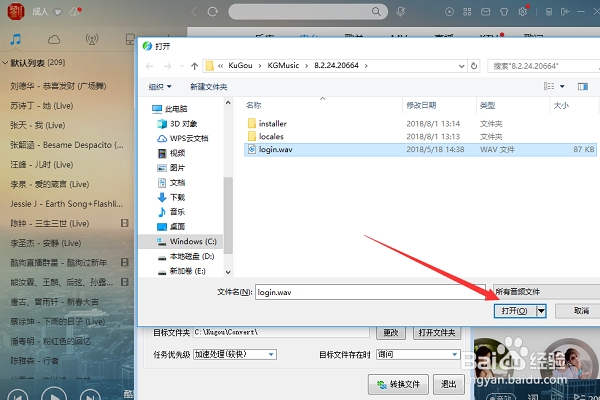Click the 文件名 input field
The image size is (600, 400).
coord(370,292)
